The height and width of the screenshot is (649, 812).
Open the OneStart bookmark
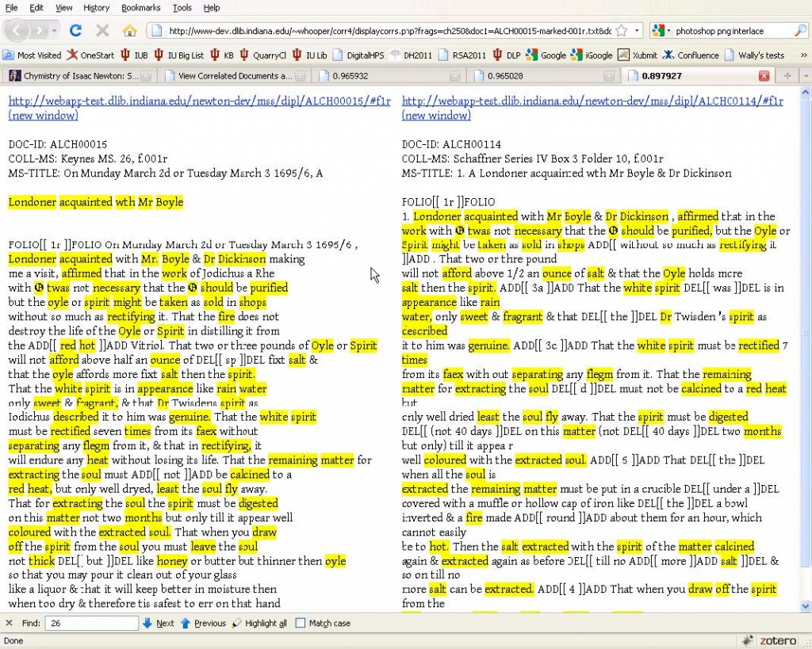point(90,55)
